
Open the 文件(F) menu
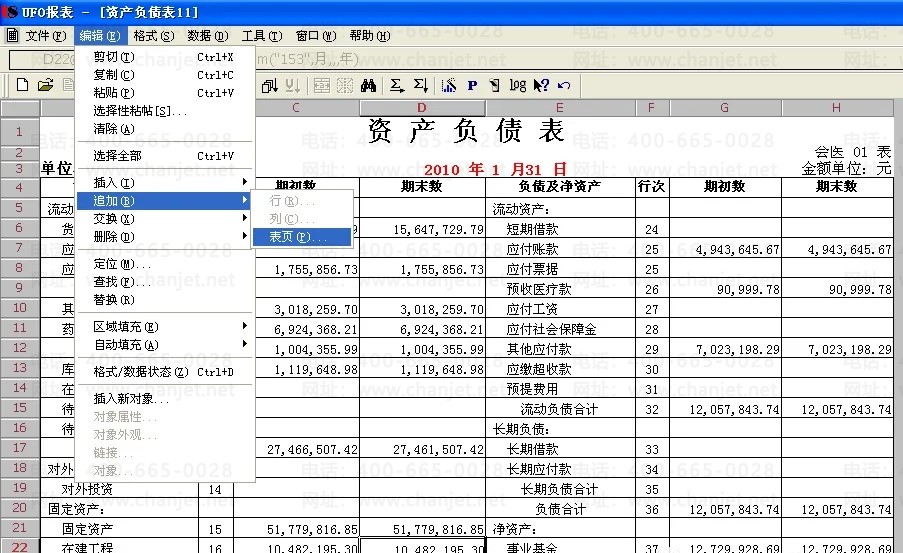[45, 36]
